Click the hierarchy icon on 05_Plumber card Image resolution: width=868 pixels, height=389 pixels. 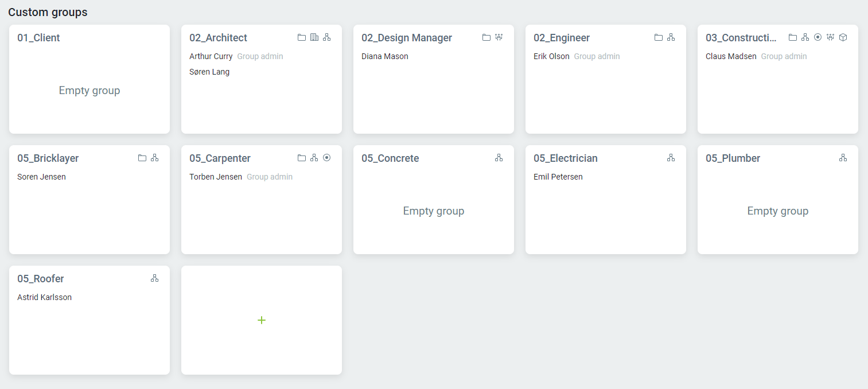843,158
